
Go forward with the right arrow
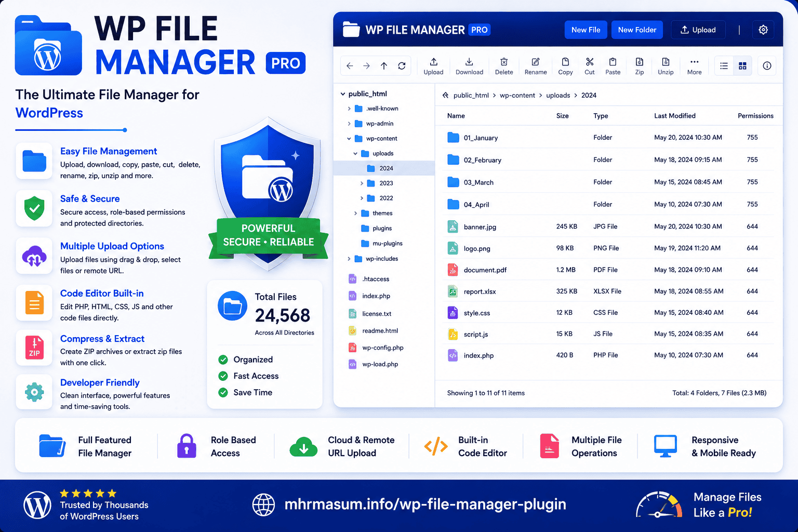(x=366, y=66)
